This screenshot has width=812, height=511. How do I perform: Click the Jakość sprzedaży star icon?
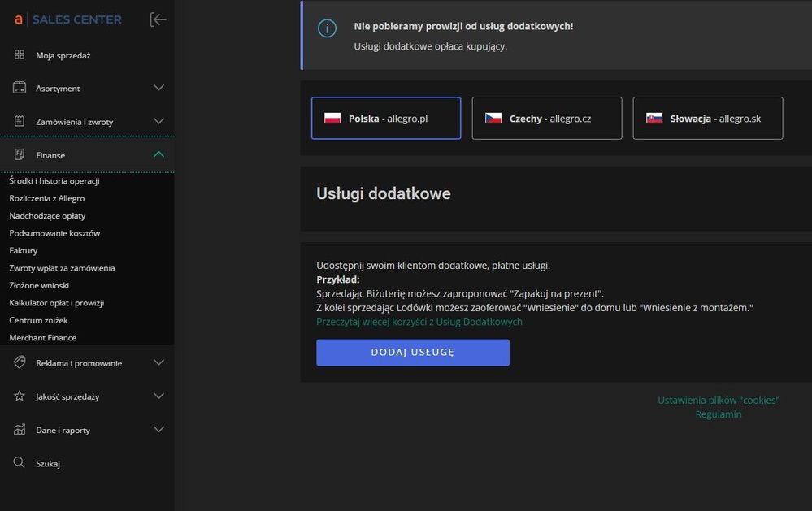click(x=20, y=396)
